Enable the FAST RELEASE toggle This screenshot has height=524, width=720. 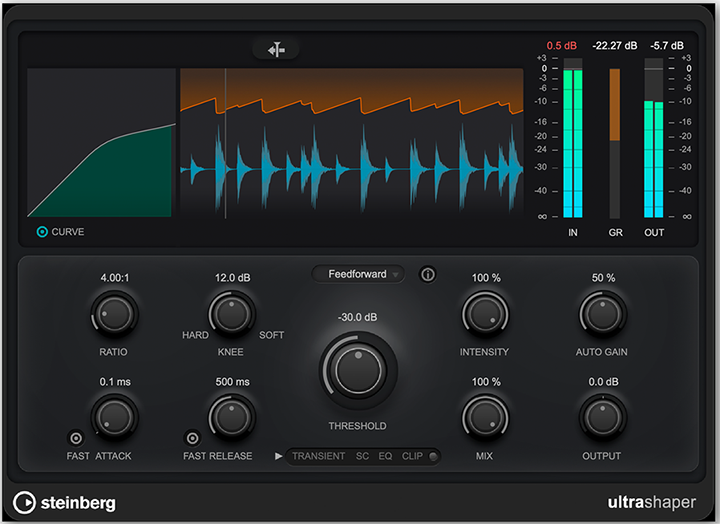pyautogui.click(x=192, y=437)
